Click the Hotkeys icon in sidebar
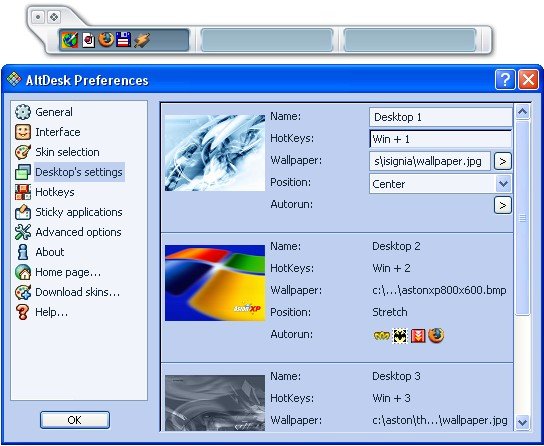The height and width of the screenshot is (446, 544). 23,192
